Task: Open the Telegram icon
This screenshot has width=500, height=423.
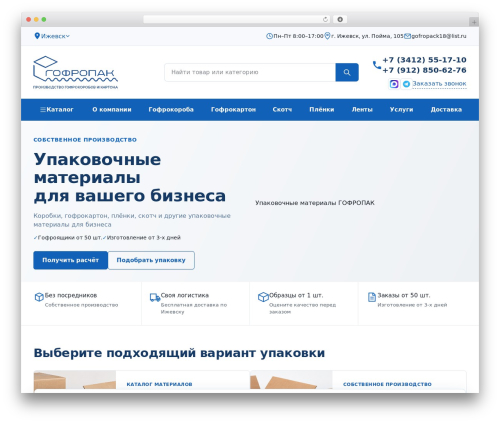Action: point(406,84)
